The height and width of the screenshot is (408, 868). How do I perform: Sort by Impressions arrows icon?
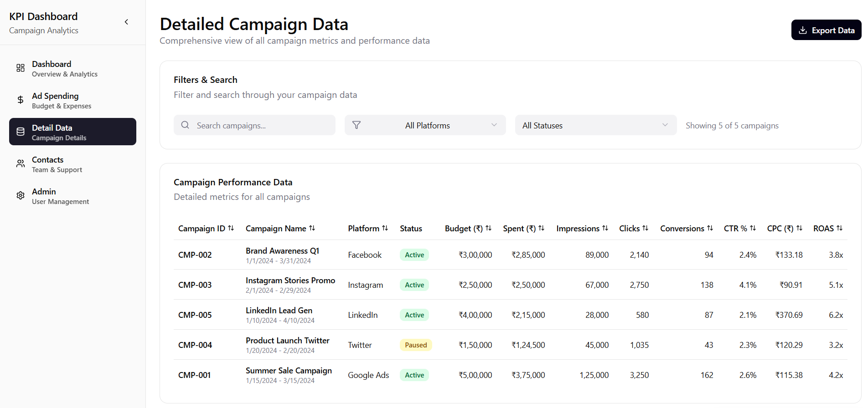tap(605, 228)
